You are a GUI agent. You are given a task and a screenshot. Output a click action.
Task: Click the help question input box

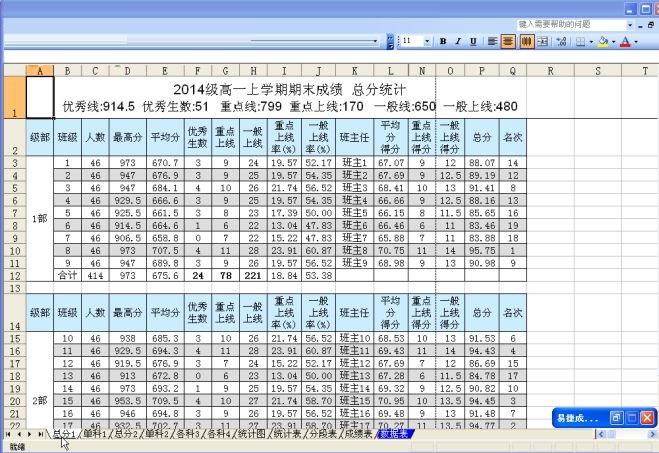click(x=565, y=23)
